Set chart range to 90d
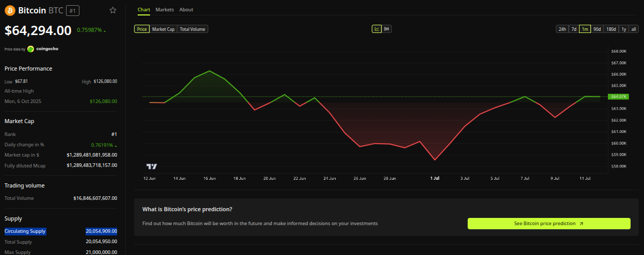The width and height of the screenshot is (644, 255). (597, 29)
